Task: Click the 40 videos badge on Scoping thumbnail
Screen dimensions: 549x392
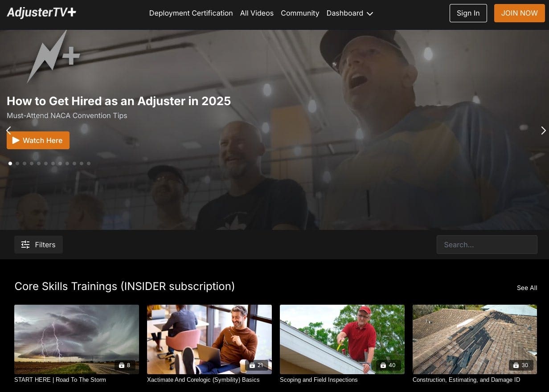Action: pos(389,365)
